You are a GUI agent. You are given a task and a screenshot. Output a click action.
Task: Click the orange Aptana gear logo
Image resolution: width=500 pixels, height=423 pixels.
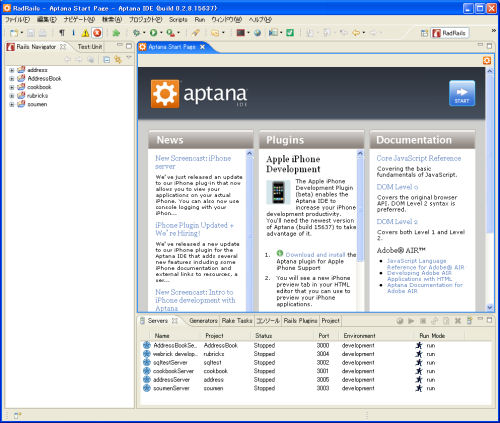[165, 94]
